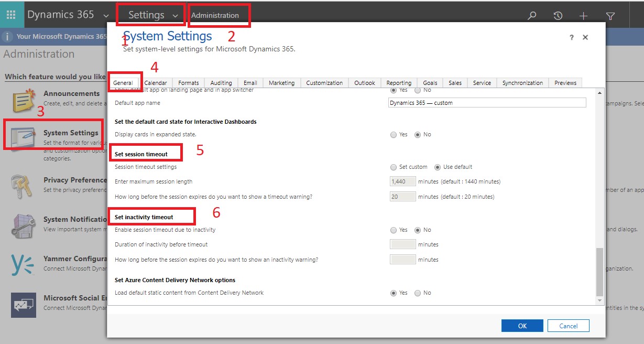Screen dimensions: 644x344
Task: Select No for Content Delivery Network
Action: pyautogui.click(x=418, y=293)
